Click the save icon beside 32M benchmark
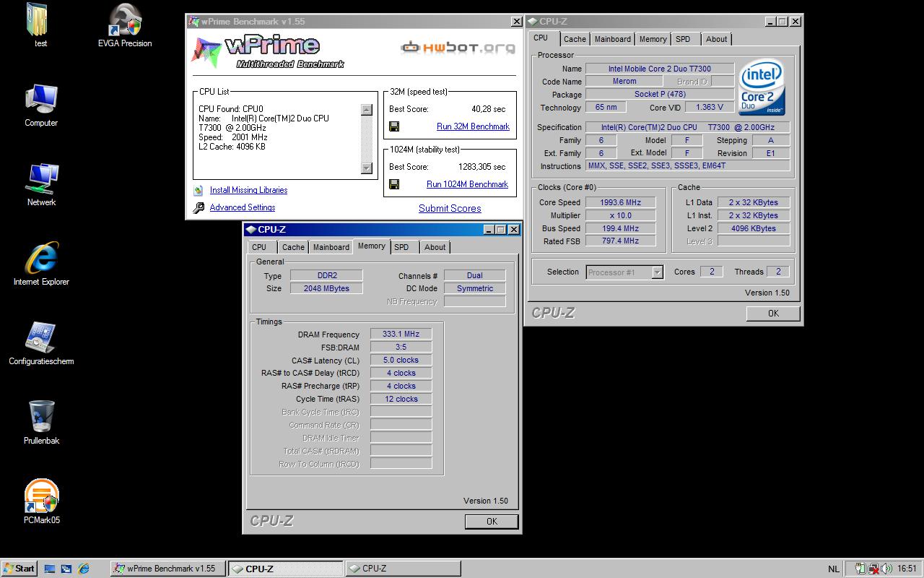924x578 pixels. tap(394, 126)
